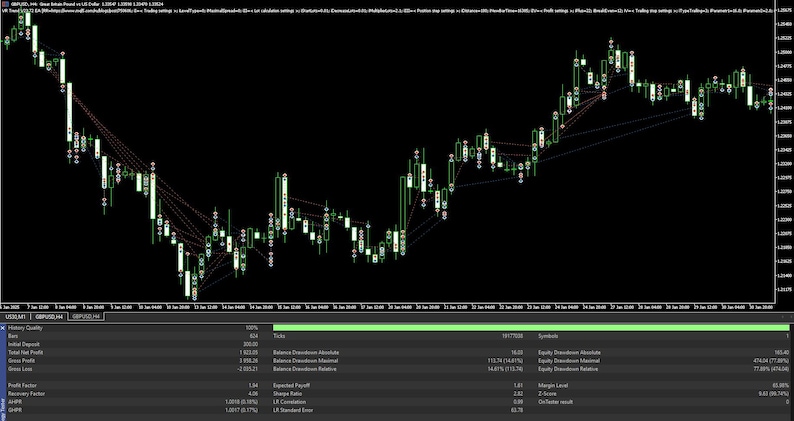794x421 pixels.
Task: Select the History Quality label
Action: coord(25,328)
